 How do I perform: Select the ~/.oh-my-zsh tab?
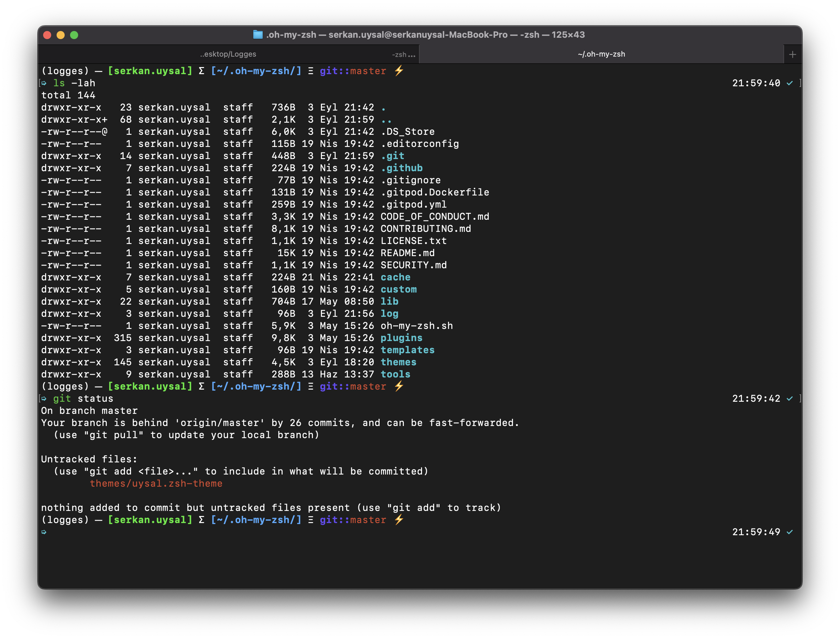[x=601, y=54]
